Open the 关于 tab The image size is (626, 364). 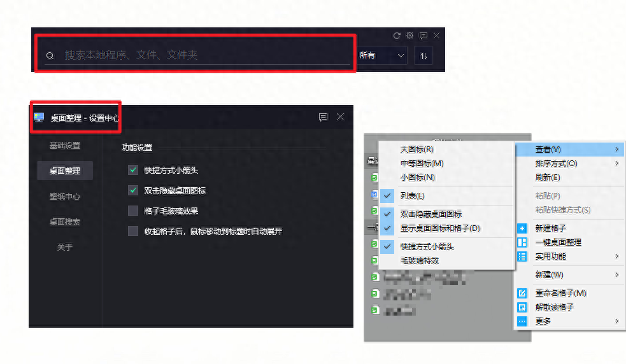click(65, 247)
